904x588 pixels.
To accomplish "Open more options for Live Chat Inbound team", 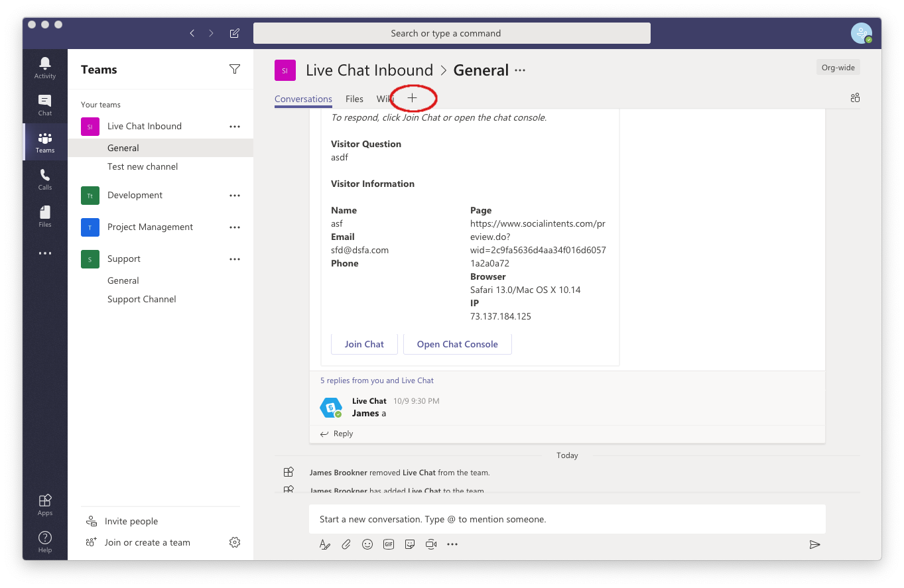I will coord(234,126).
